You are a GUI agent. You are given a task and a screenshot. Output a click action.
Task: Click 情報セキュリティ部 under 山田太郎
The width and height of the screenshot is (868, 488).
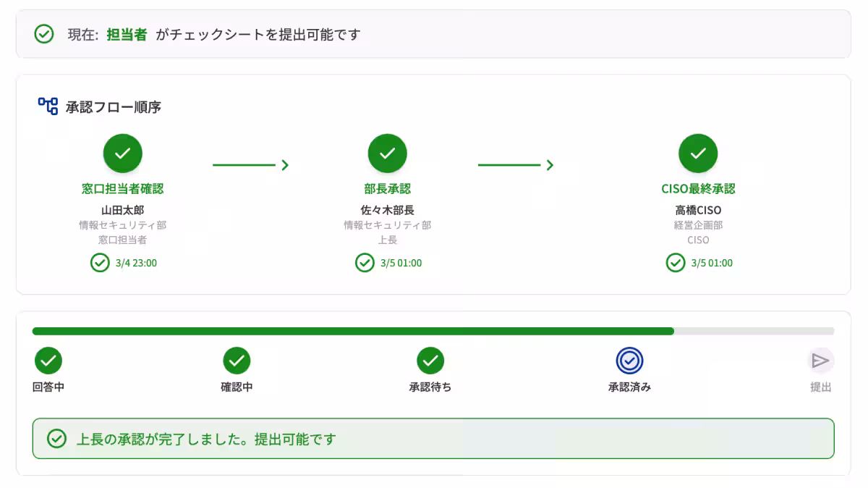pyautogui.click(x=123, y=225)
